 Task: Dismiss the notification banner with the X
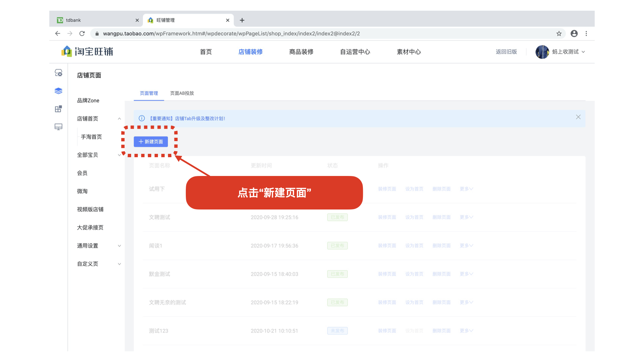(578, 117)
